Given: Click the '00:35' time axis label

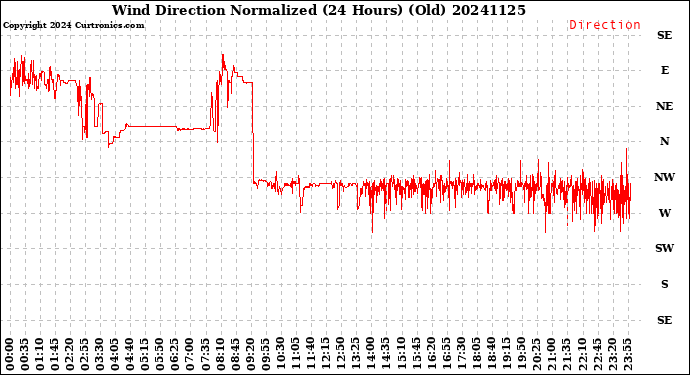Looking at the screenshot, I should click(25, 354).
